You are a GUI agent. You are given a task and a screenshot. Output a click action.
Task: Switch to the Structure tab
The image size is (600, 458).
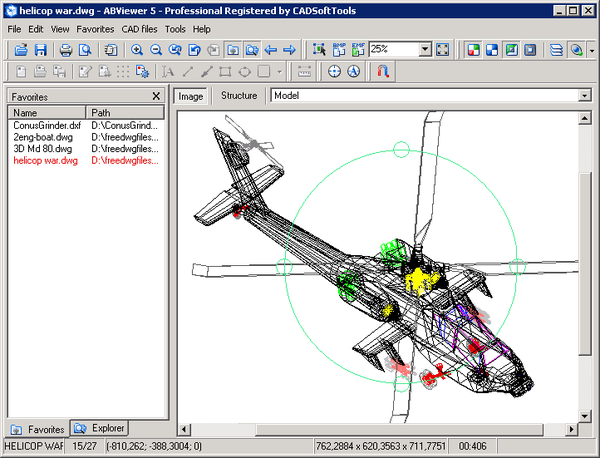click(238, 96)
